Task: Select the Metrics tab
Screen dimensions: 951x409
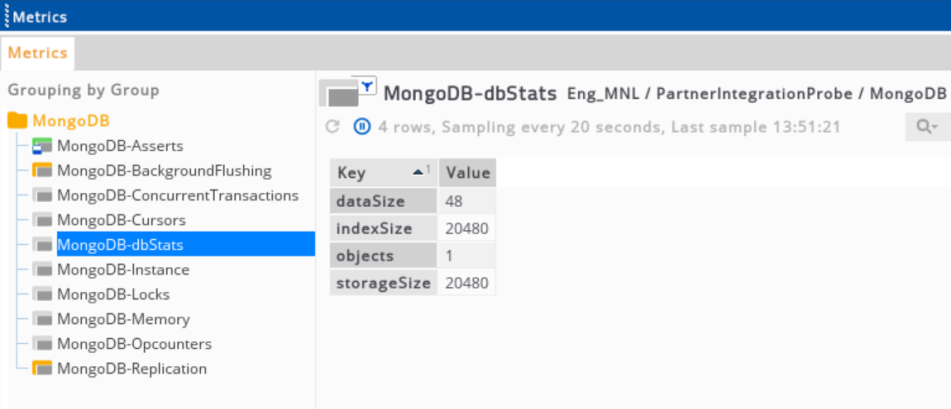Action: (x=38, y=53)
